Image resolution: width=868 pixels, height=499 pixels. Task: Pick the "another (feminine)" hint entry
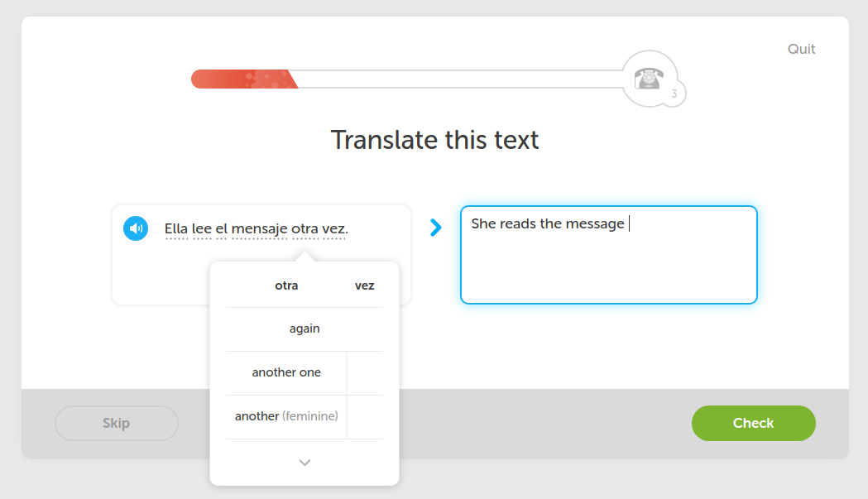(x=286, y=416)
